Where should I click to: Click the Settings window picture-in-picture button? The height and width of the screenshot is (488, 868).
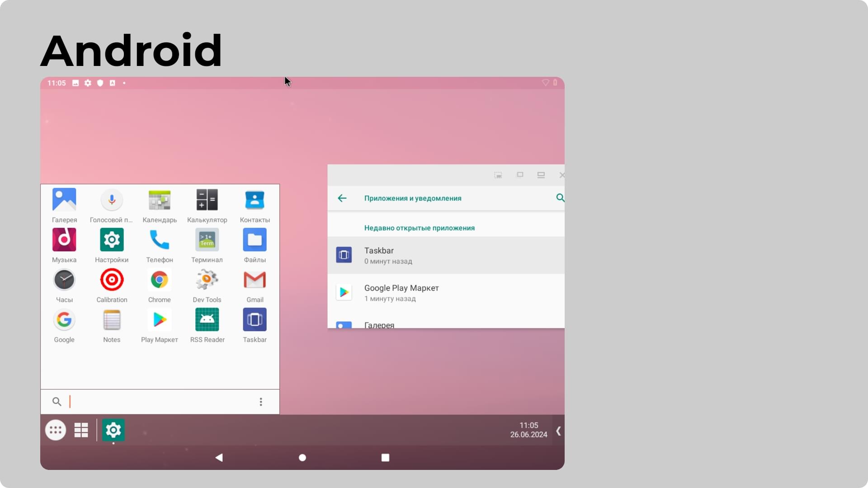[498, 175]
